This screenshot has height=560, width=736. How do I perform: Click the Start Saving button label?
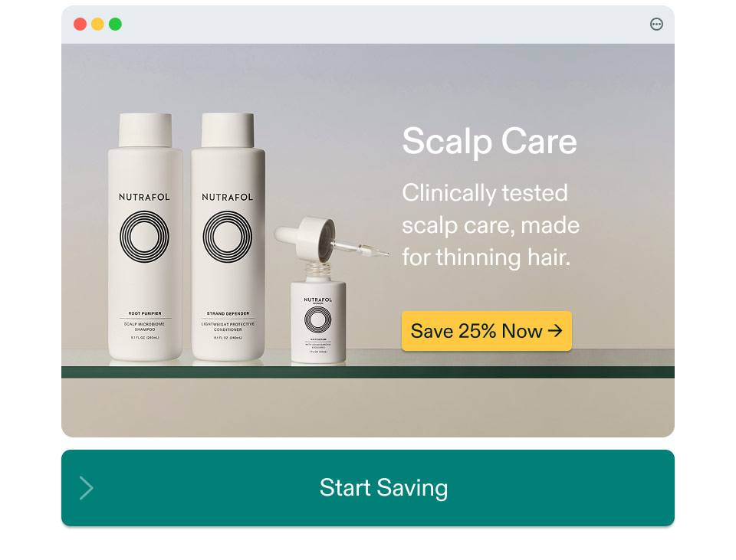coord(383,488)
